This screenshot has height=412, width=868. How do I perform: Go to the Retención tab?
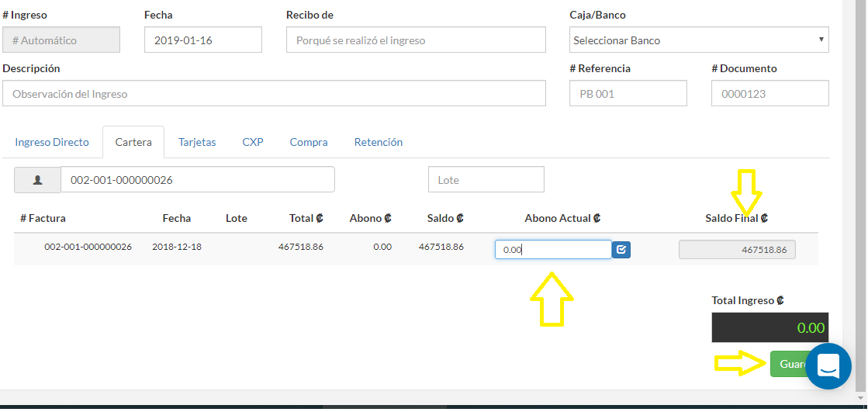point(379,142)
